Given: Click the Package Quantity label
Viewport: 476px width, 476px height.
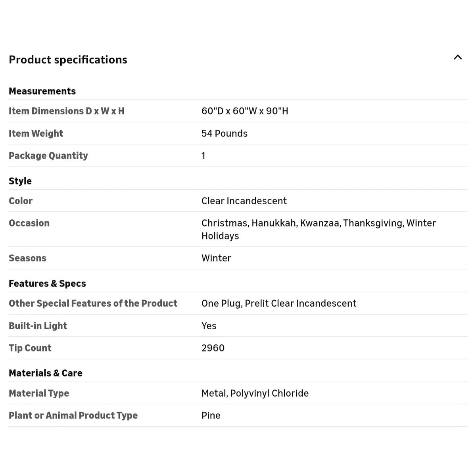Looking at the screenshot, I should coord(48,155).
